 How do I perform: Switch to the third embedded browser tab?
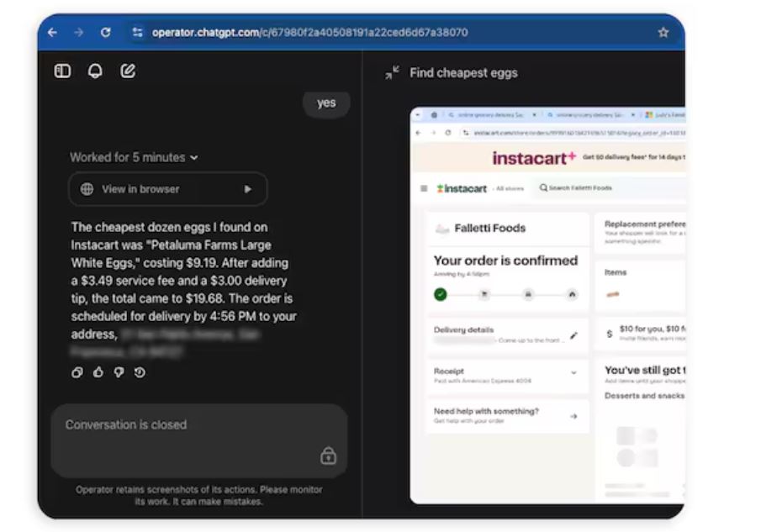(x=665, y=115)
